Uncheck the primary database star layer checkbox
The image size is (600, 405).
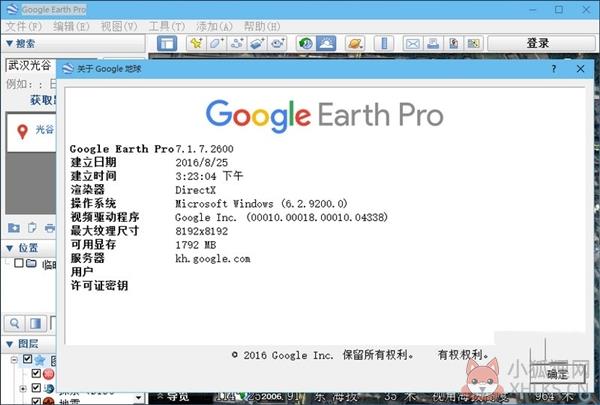(27, 359)
